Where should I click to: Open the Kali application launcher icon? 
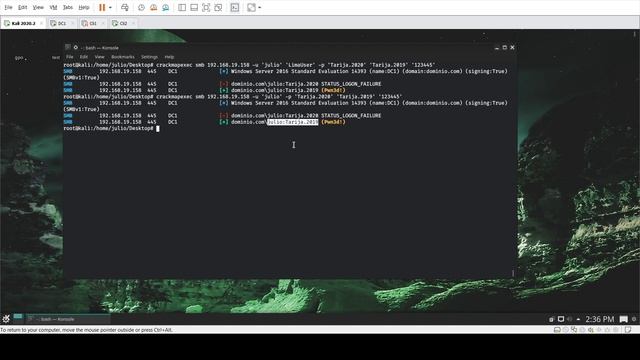pyautogui.click(x=6, y=319)
